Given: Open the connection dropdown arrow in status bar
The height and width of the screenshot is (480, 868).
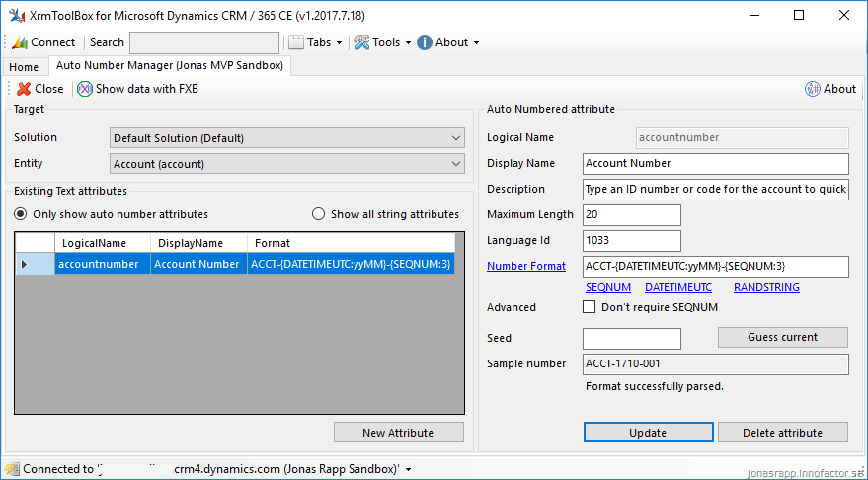Looking at the screenshot, I should [x=409, y=470].
